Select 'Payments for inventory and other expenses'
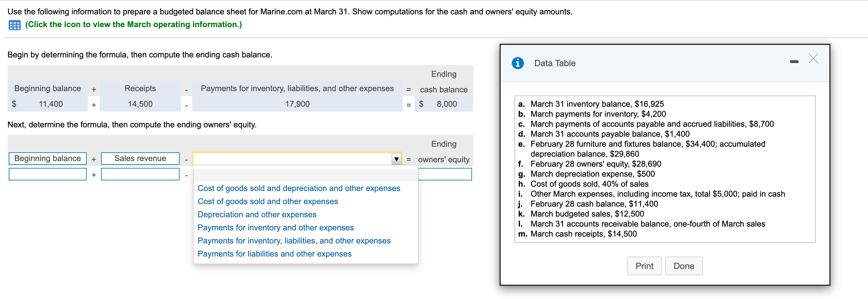This screenshot has width=868, height=299. tap(276, 228)
